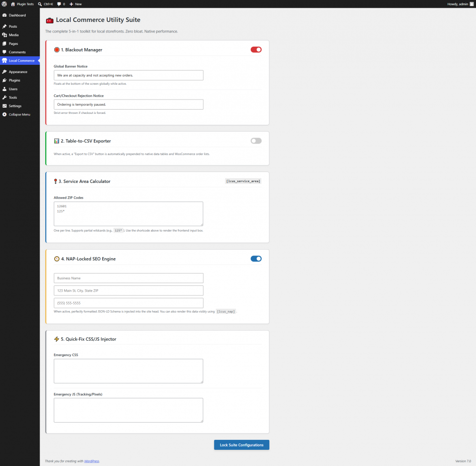This screenshot has height=466, width=476.
Task: Click the Media icon in sidebar
Action: (x=5, y=35)
